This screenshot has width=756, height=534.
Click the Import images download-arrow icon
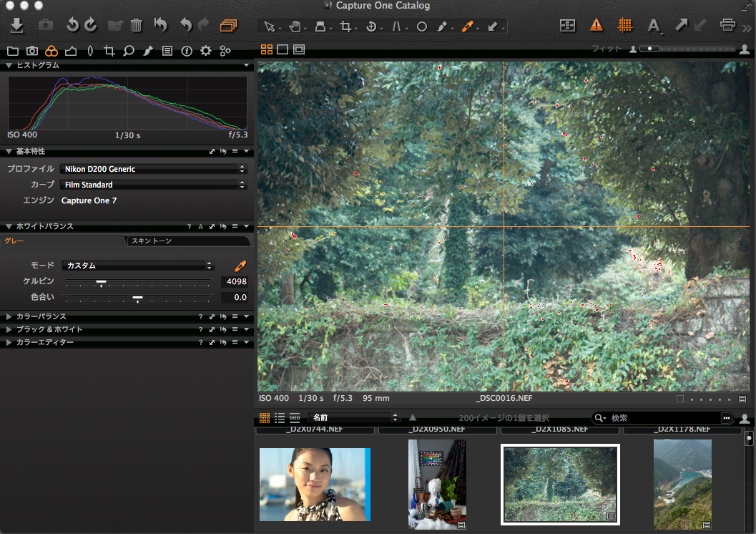[18, 26]
